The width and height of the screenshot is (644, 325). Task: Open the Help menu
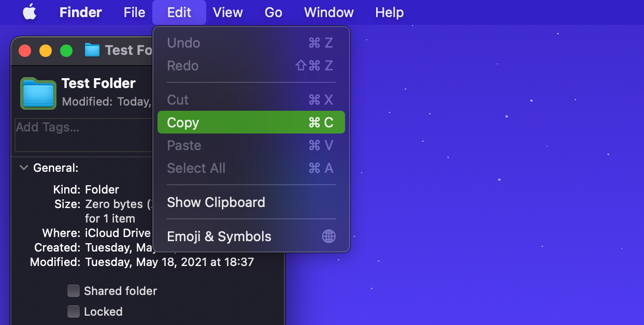click(389, 12)
